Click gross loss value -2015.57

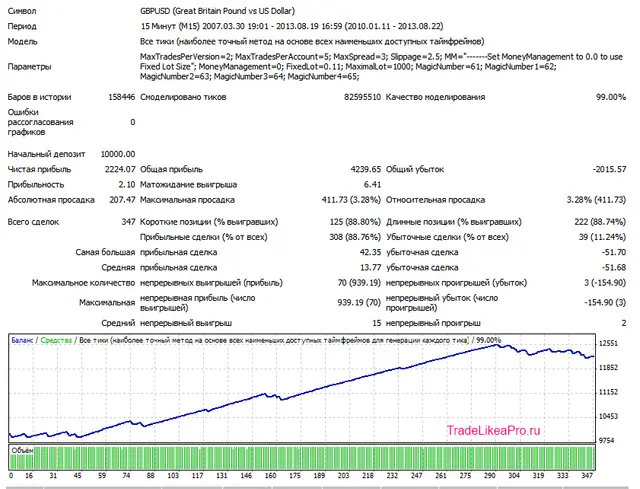[x=609, y=169]
